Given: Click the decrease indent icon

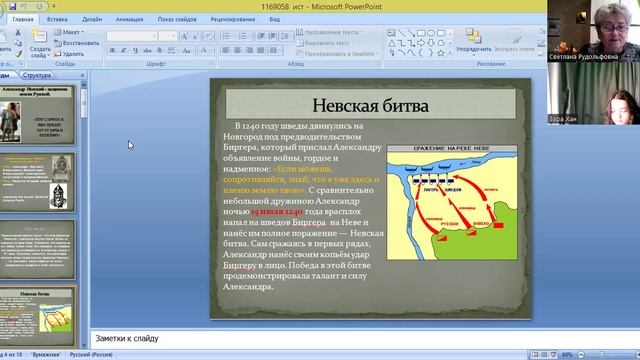Looking at the screenshot, I should pyautogui.click(x=261, y=36).
